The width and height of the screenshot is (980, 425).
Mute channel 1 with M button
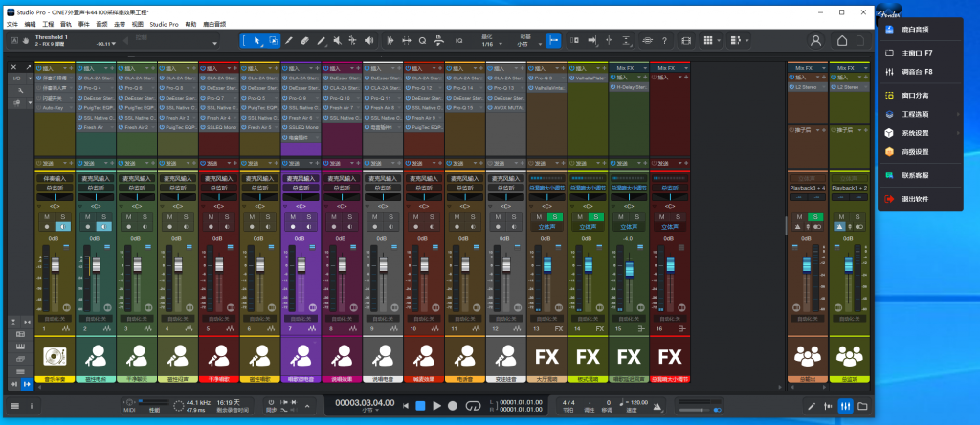pyautogui.click(x=47, y=218)
